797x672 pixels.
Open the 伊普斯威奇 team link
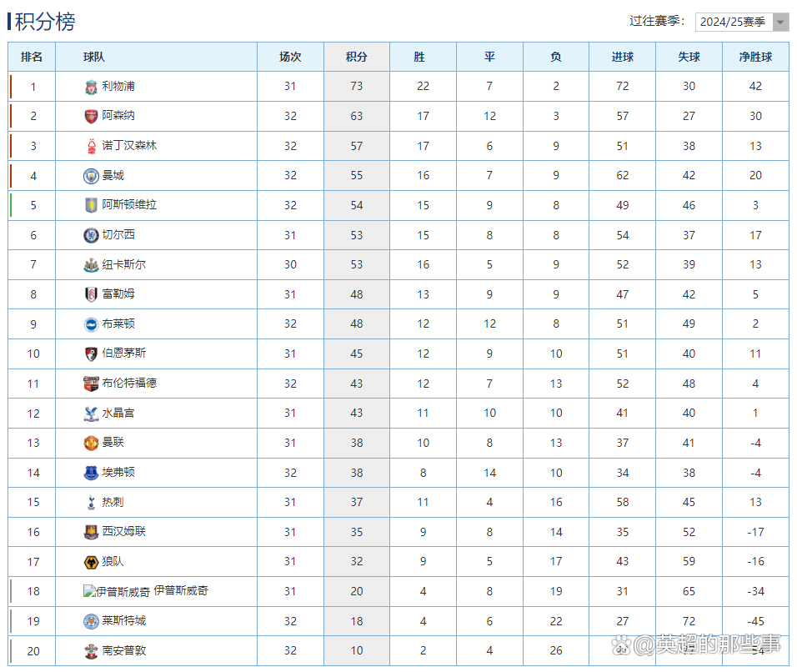181,591
